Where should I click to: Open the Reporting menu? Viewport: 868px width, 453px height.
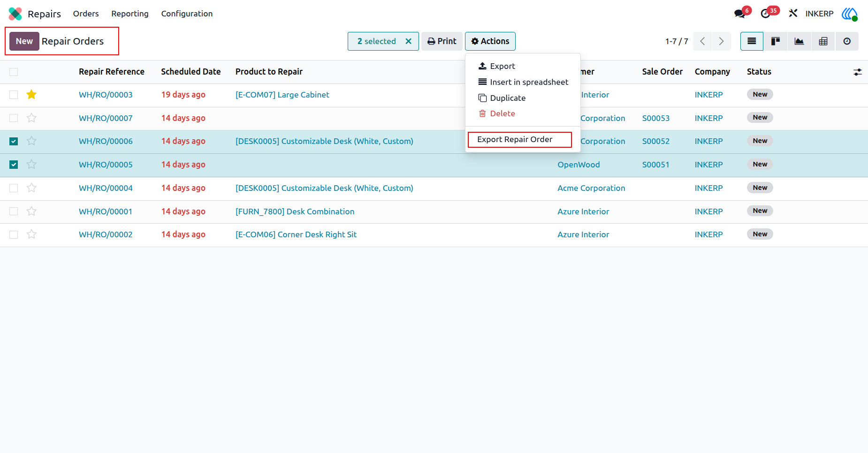130,14
